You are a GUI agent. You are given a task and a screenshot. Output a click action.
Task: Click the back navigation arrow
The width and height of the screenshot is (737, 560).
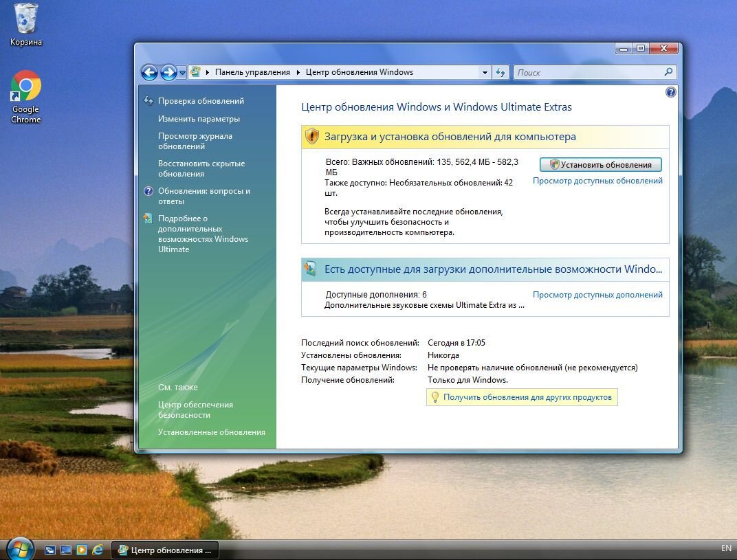click(150, 72)
